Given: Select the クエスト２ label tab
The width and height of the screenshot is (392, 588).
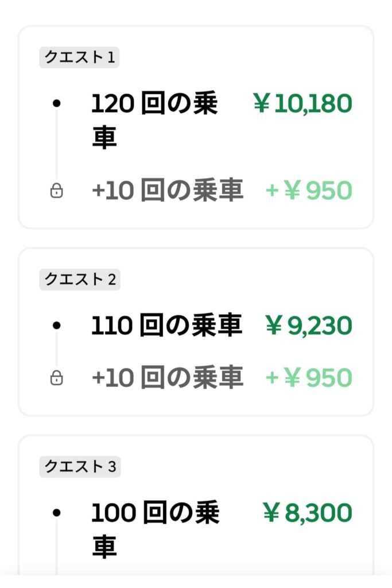Looking at the screenshot, I should 79,280.
